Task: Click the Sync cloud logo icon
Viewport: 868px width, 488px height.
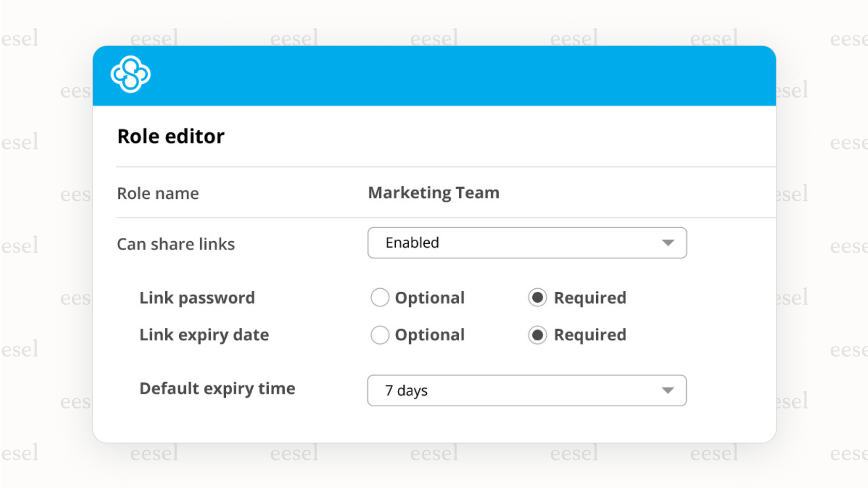Action: point(130,74)
